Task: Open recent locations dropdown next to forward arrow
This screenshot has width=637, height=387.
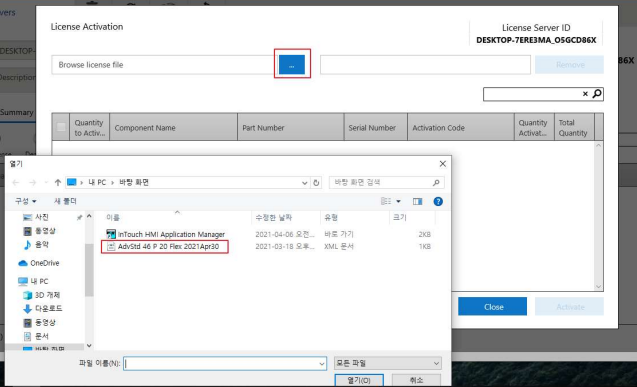Action: tap(46, 182)
